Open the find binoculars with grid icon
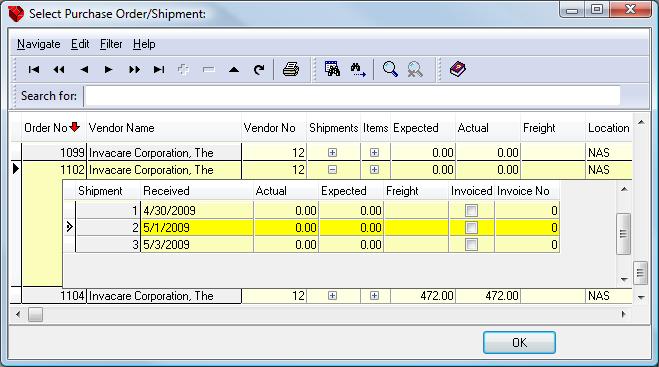 332,69
